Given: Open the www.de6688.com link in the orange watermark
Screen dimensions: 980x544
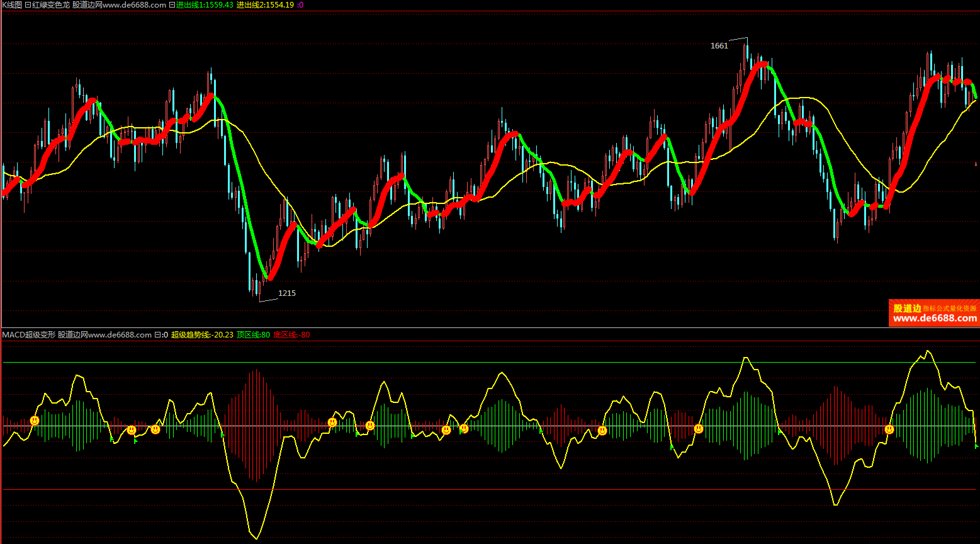Looking at the screenshot, I should point(935,319).
